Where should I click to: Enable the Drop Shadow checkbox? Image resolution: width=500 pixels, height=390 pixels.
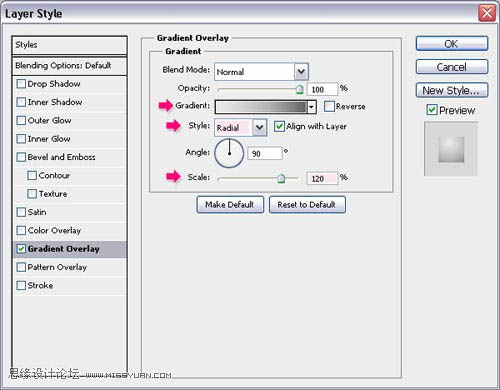click(x=21, y=84)
